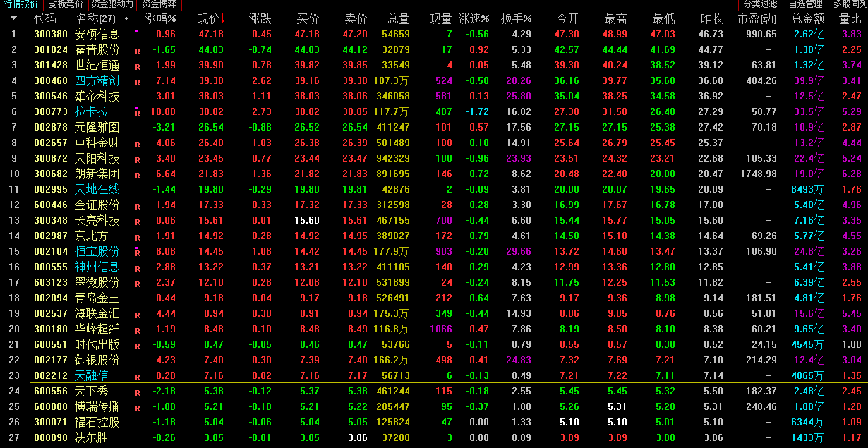Sort by the 市盈(动) column header

[757, 18]
